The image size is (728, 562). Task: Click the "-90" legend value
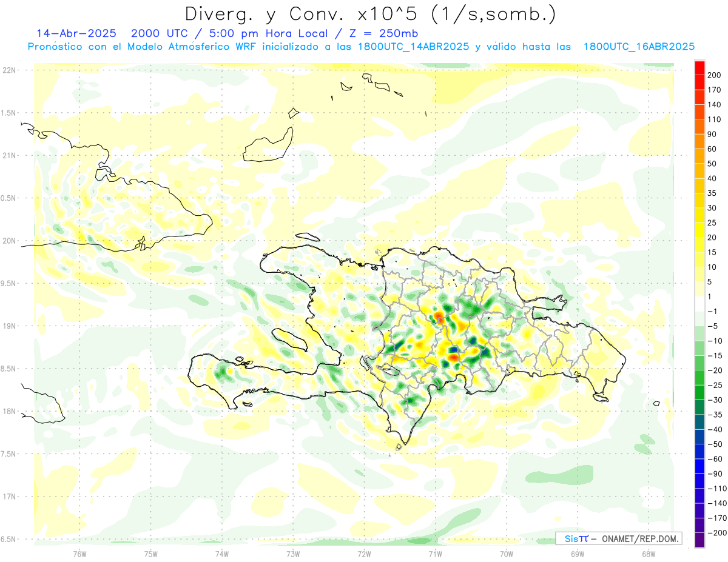click(714, 474)
